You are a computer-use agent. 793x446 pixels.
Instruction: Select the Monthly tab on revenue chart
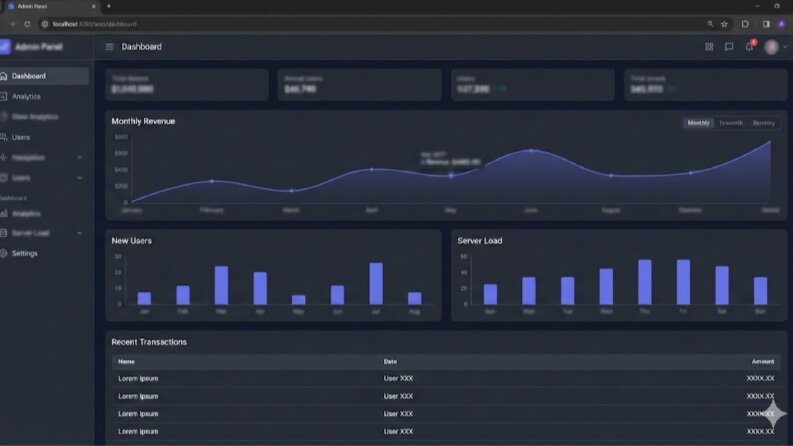698,123
